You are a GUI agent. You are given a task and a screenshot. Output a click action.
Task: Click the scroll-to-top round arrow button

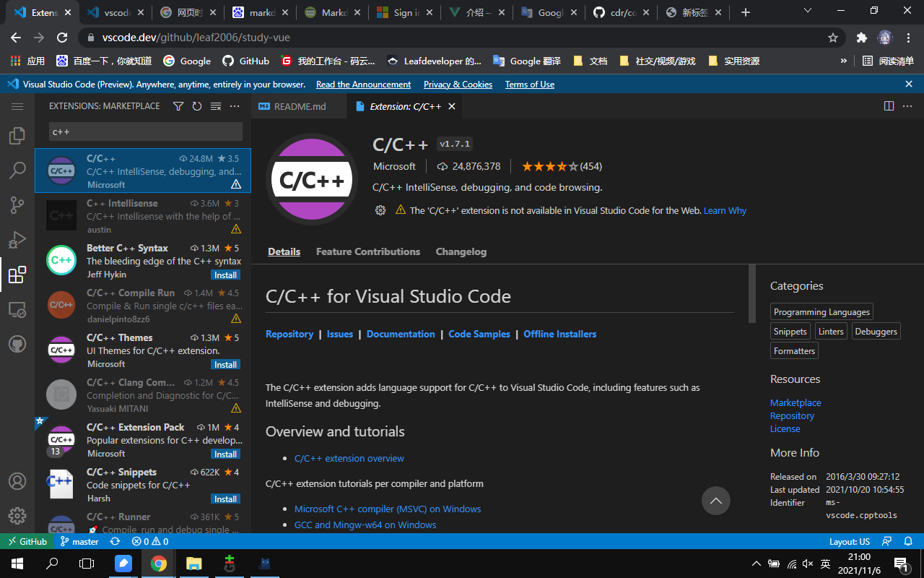click(x=715, y=501)
